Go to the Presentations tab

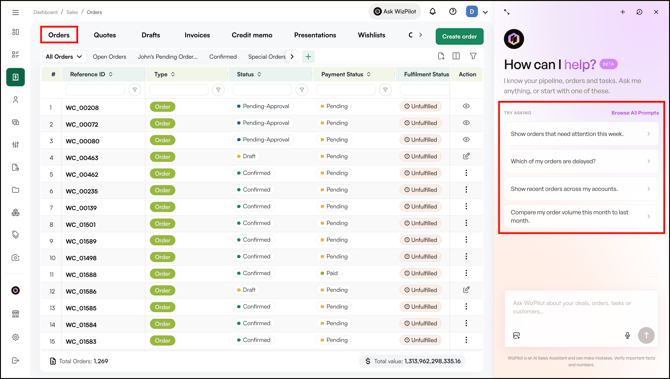coord(315,35)
